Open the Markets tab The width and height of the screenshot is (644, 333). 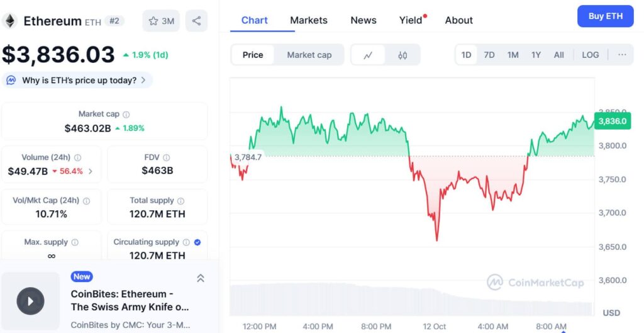click(309, 20)
